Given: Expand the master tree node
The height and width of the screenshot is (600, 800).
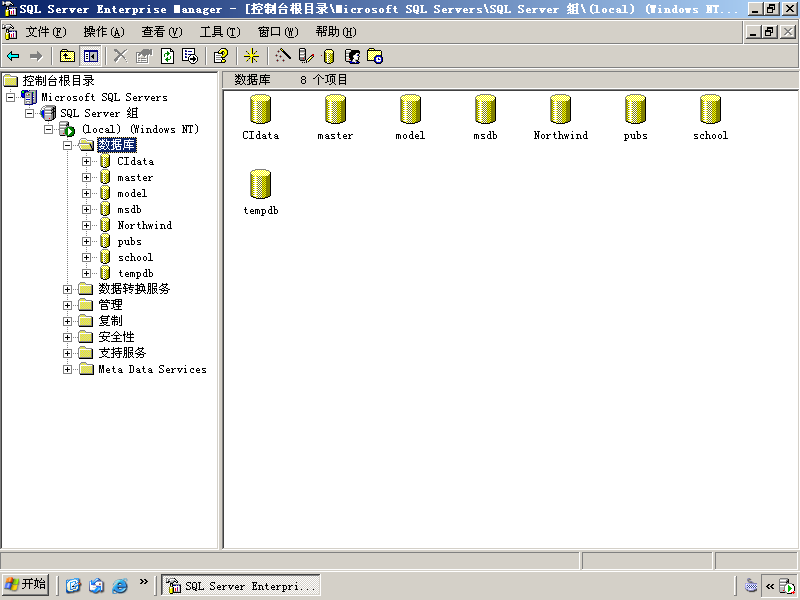Looking at the screenshot, I should [86, 178].
